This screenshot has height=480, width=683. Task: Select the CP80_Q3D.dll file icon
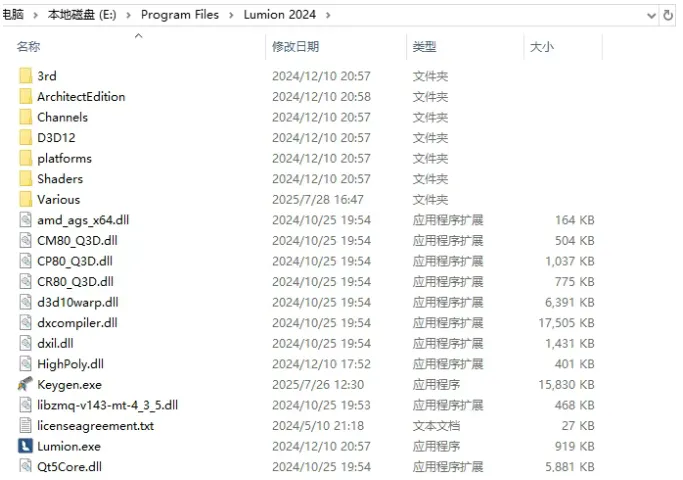(26, 261)
